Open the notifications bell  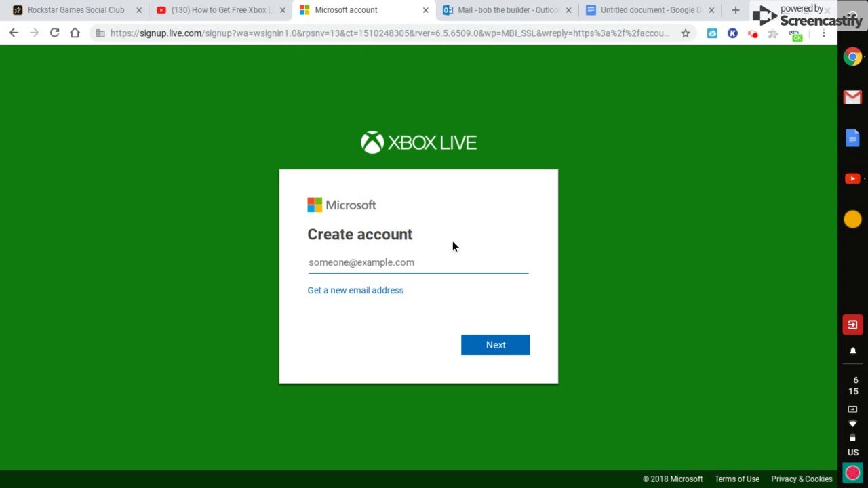(x=853, y=351)
